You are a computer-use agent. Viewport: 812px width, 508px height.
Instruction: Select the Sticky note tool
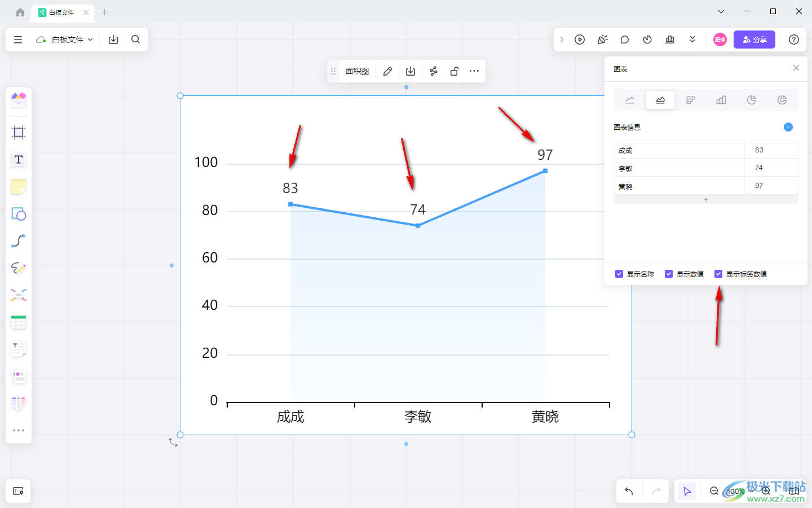tap(19, 187)
